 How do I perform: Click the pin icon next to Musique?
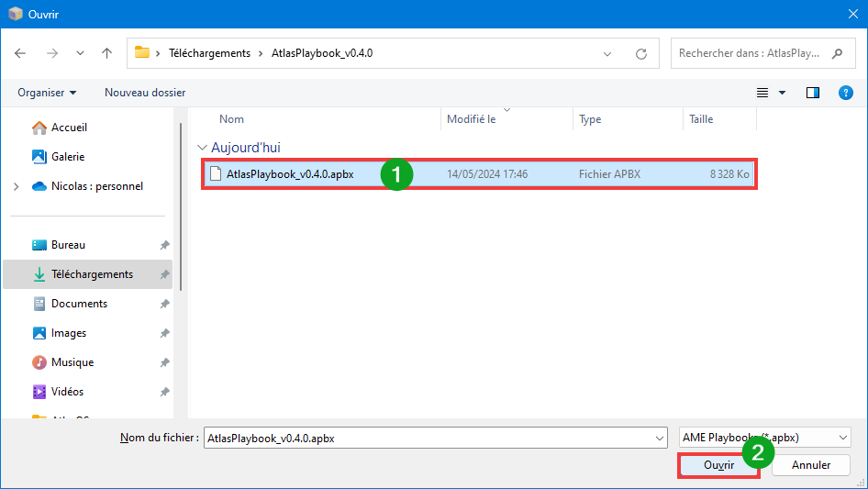tap(164, 362)
